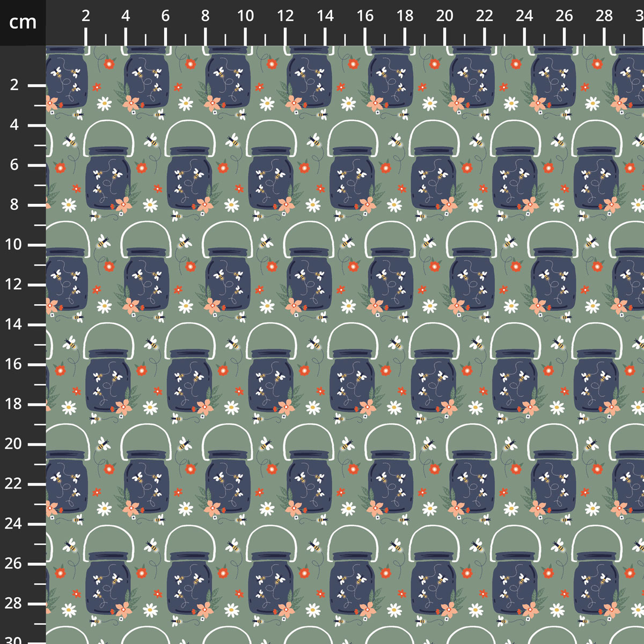Click the 6 mark on top ruler
Image resolution: width=644 pixels, height=644 pixels.
click(x=165, y=16)
